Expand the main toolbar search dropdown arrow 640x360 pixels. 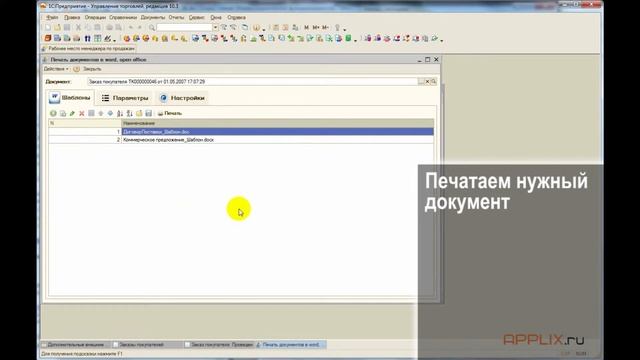pos(215,27)
